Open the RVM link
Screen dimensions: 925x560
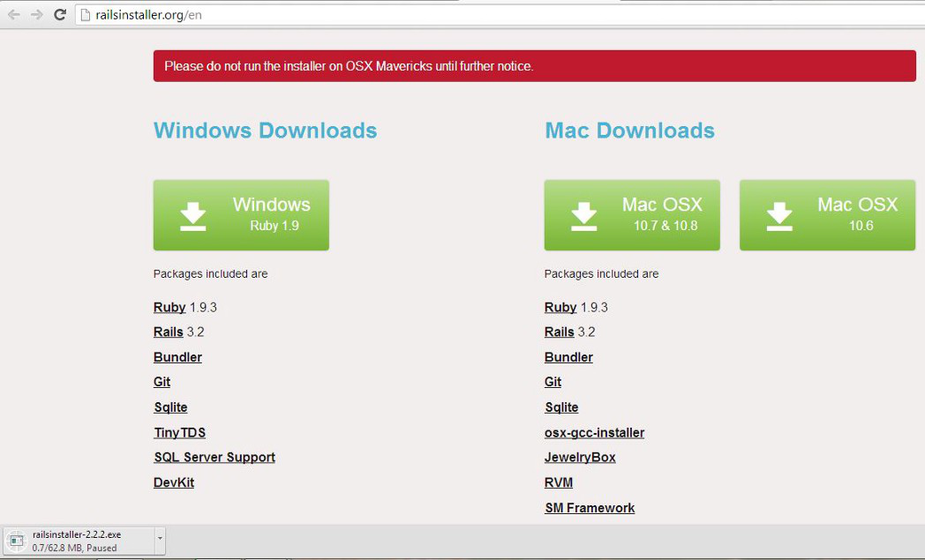coord(559,482)
